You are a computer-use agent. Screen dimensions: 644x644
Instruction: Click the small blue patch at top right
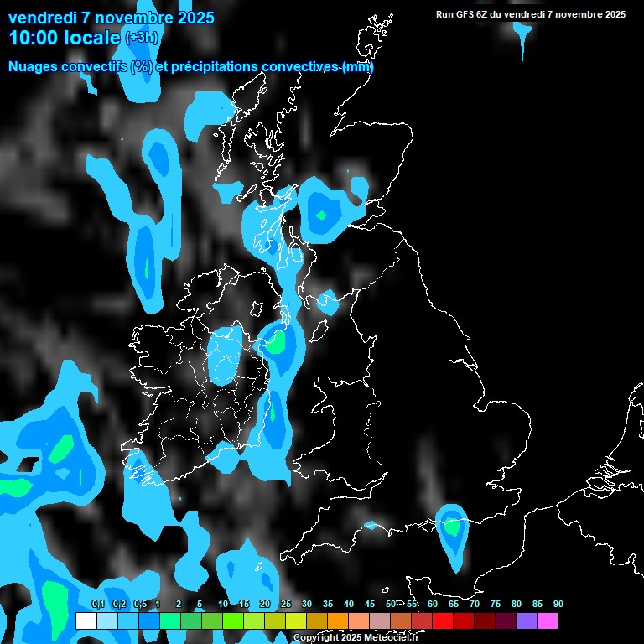(x=522, y=30)
